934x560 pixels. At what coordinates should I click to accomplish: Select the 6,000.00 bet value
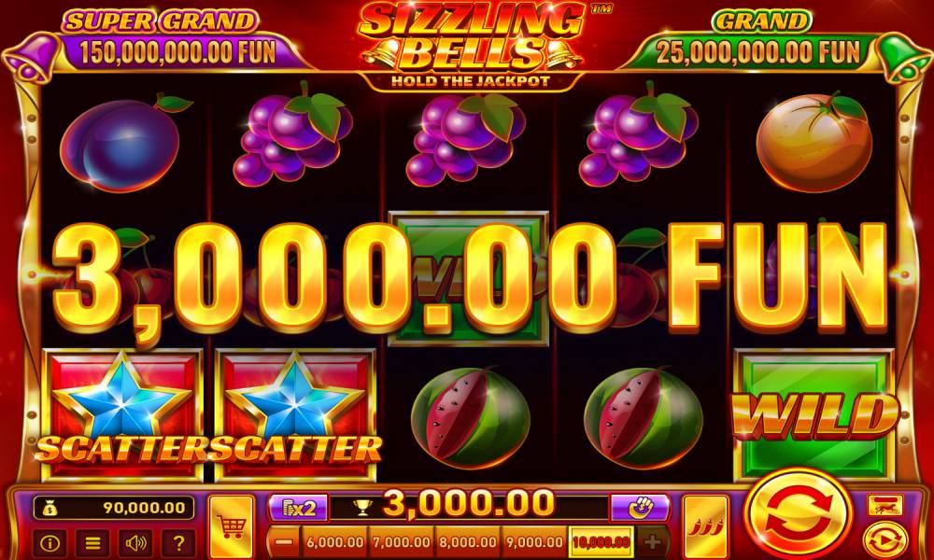pyautogui.click(x=334, y=542)
